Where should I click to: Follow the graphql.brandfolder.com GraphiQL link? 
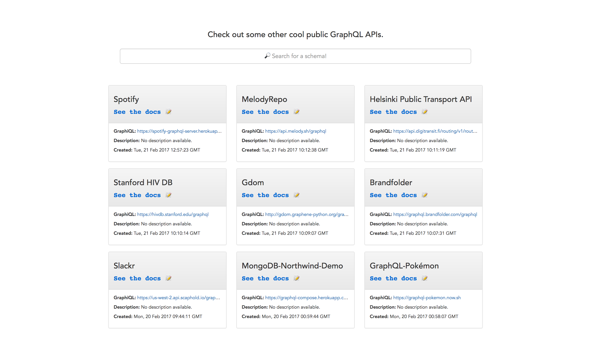coord(435,215)
